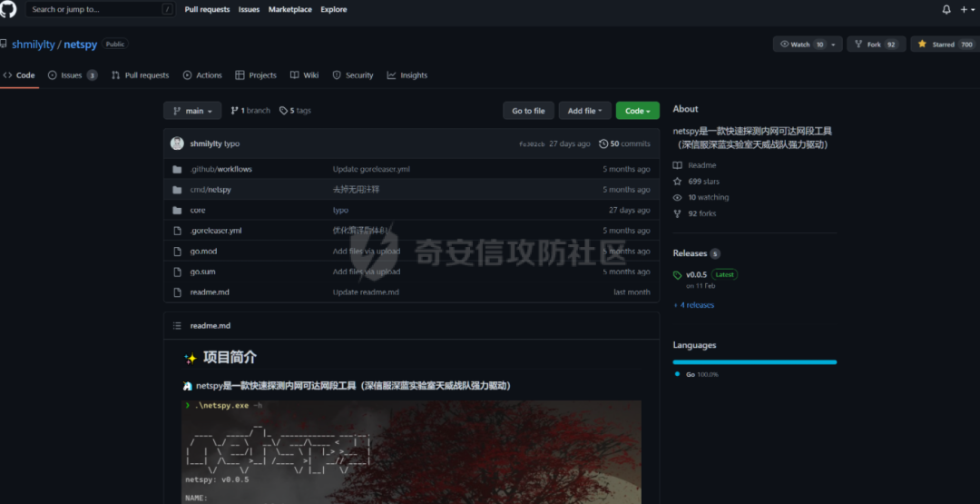Expand the main branch selector
This screenshot has width=980, height=504.
pos(192,111)
